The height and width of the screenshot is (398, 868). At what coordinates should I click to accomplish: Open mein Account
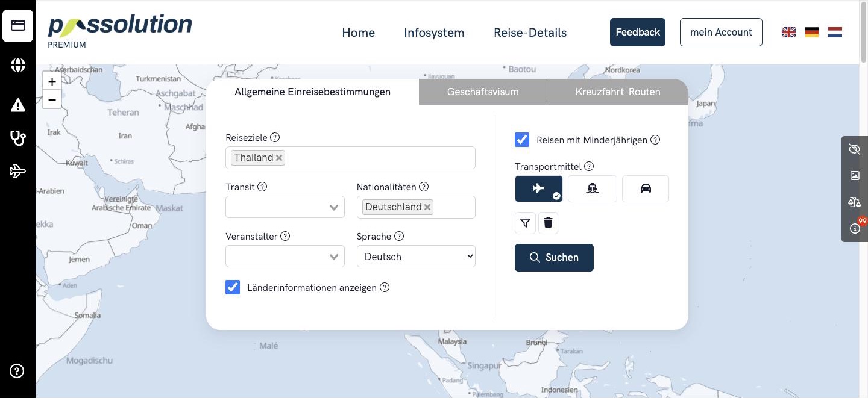click(721, 32)
